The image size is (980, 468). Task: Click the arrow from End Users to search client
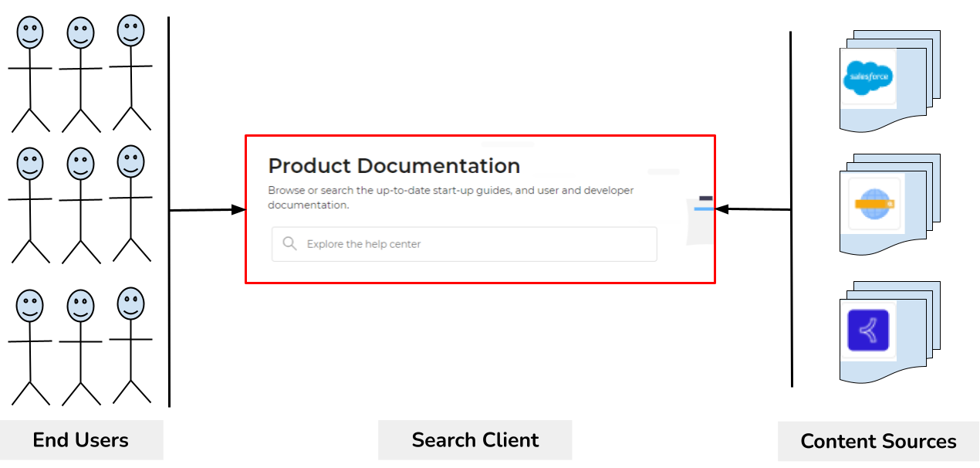coord(207,210)
